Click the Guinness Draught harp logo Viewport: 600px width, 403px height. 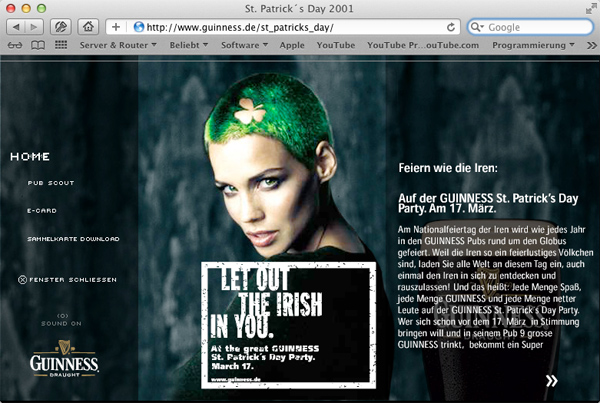point(64,358)
